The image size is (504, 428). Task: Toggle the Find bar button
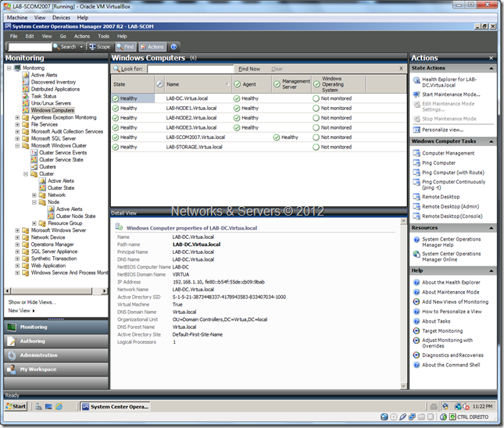tap(125, 47)
